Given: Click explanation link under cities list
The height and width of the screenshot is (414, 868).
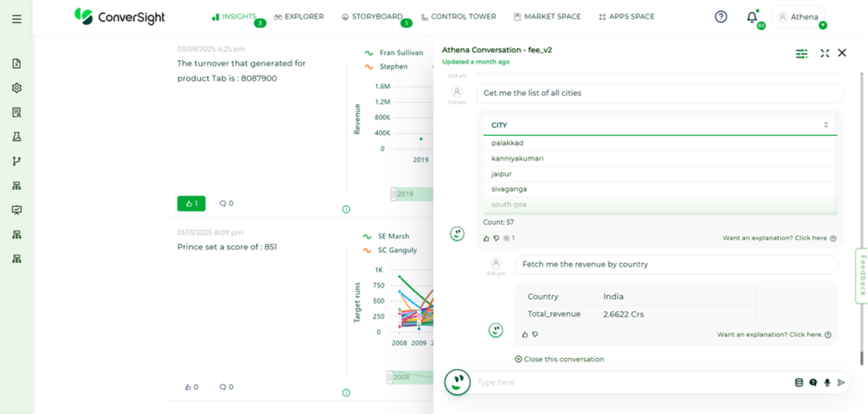Looking at the screenshot, I should [779, 238].
